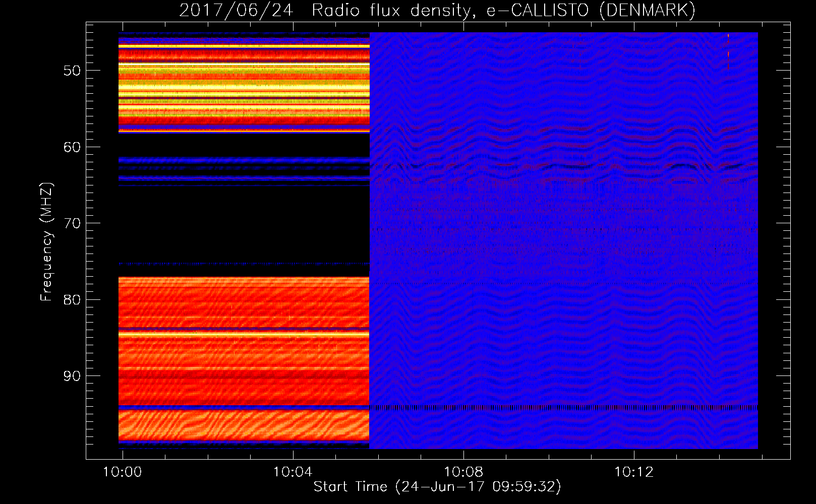Click the 60 frequency tick label
This screenshot has width=816, height=504.
(72, 147)
